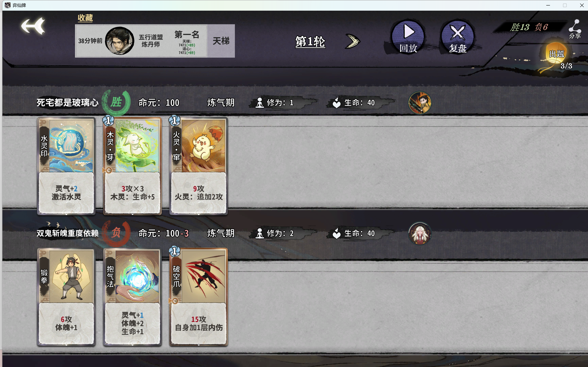Select the 木灵·芽 card

coord(132,166)
